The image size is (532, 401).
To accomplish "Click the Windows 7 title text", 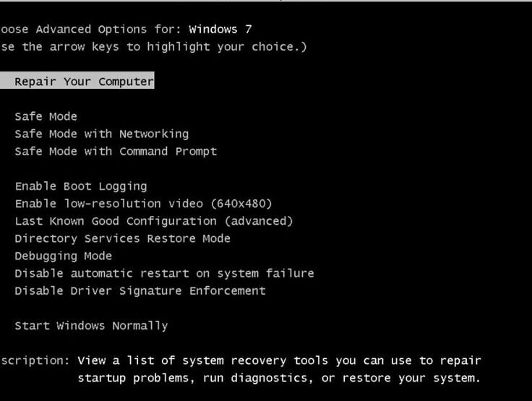I will coord(220,29).
